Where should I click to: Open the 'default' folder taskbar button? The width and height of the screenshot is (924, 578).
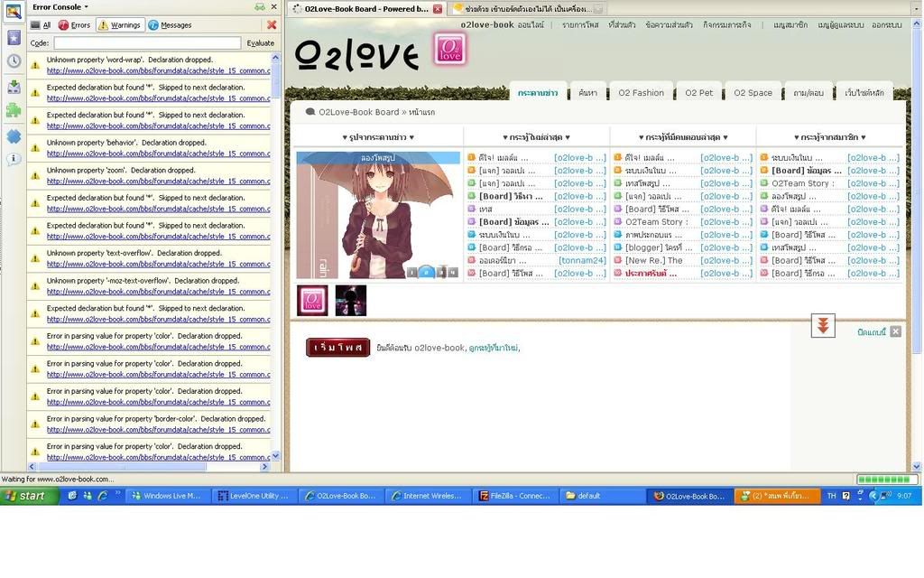[602, 496]
